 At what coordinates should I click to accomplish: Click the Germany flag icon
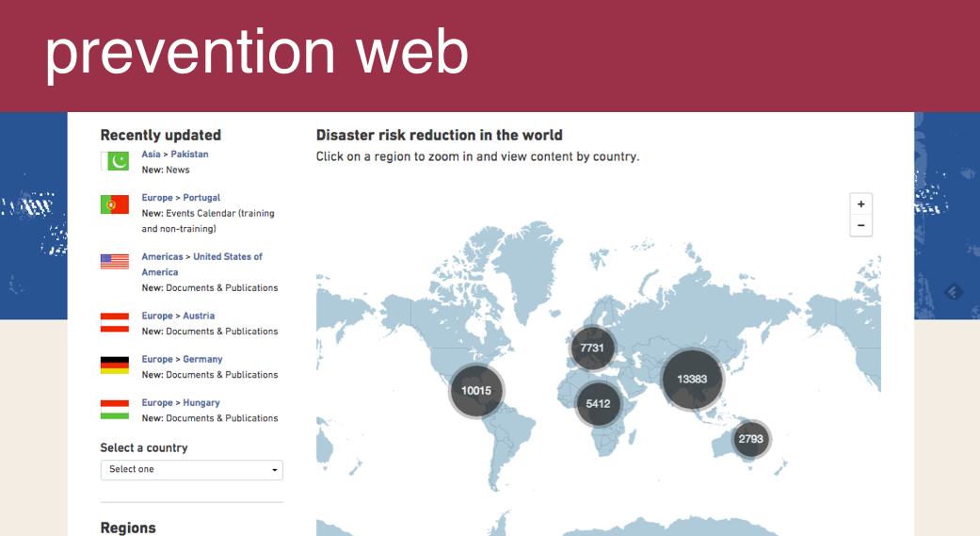pos(115,365)
